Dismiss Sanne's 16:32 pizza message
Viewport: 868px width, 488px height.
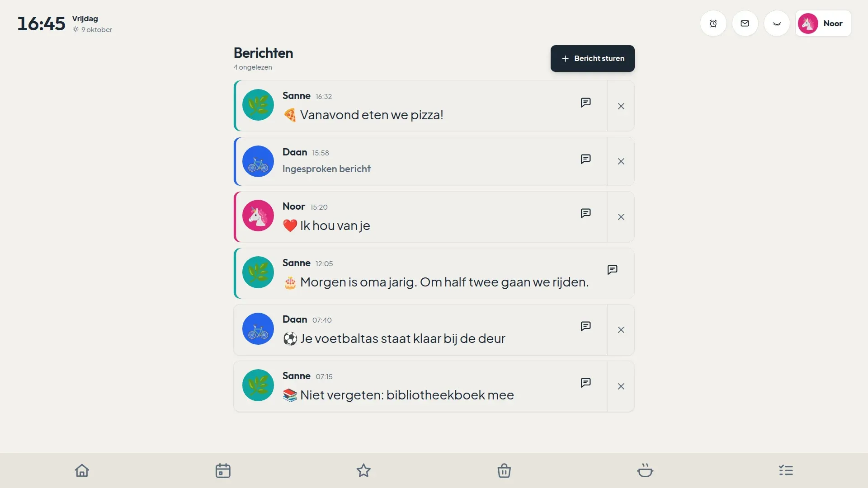pyautogui.click(x=621, y=106)
